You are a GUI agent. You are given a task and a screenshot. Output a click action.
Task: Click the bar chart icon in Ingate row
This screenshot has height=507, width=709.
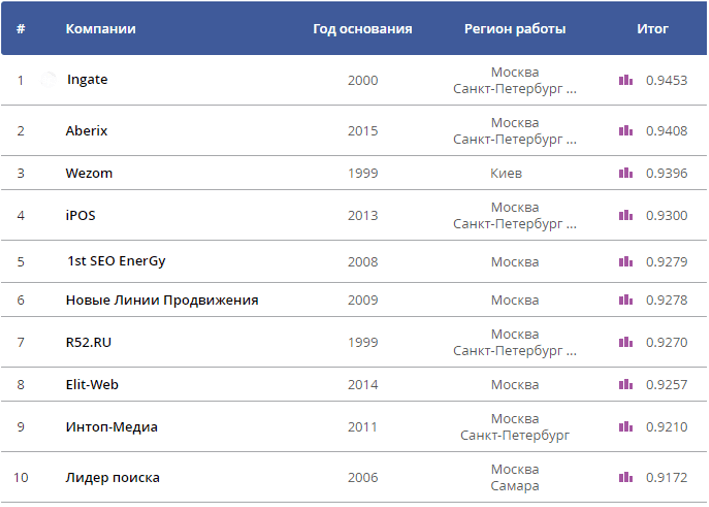tap(626, 80)
